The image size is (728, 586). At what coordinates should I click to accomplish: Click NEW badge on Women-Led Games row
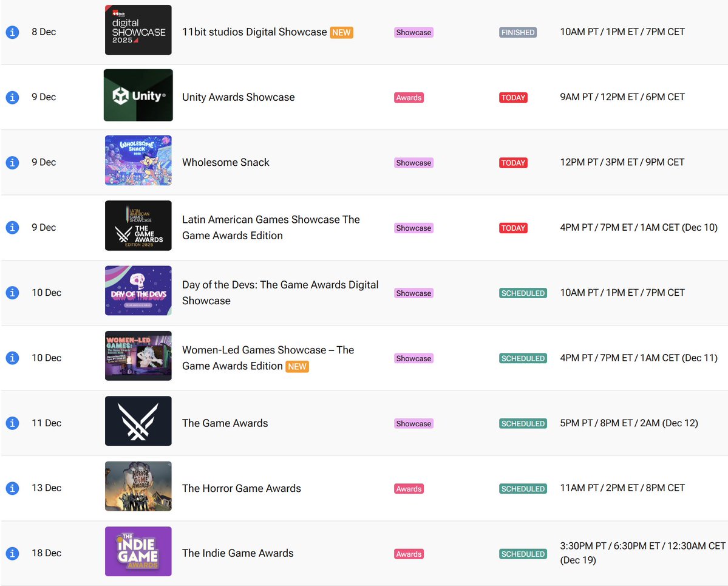[297, 366]
